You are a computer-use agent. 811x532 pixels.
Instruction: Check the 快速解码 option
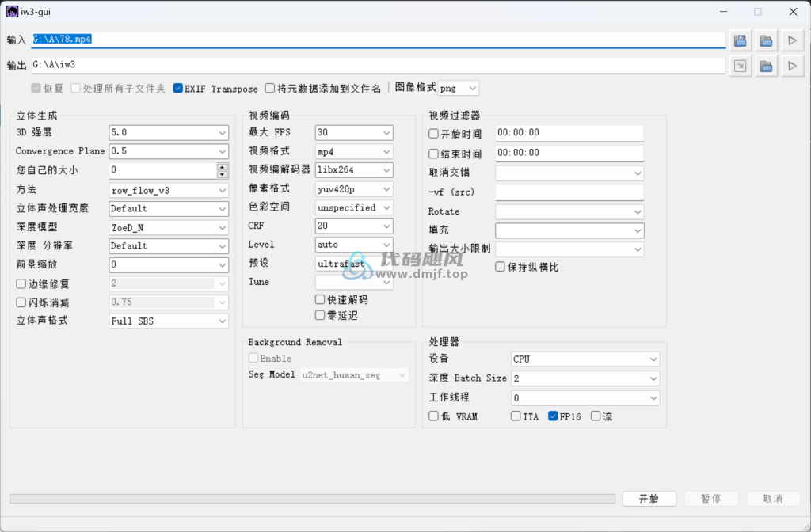[x=320, y=299]
